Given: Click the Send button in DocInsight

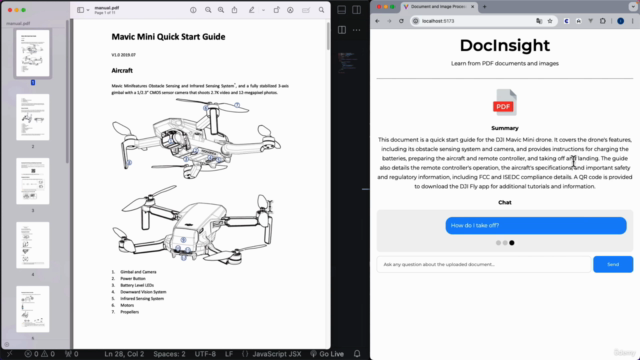Looking at the screenshot, I should (613, 264).
